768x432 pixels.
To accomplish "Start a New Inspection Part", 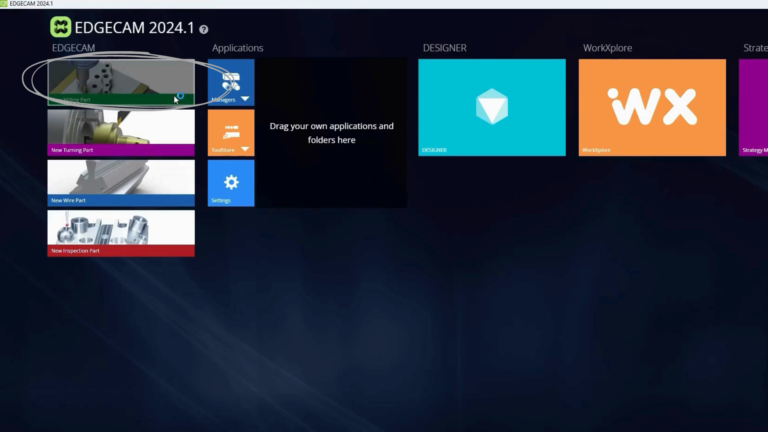I will click(x=120, y=232).
